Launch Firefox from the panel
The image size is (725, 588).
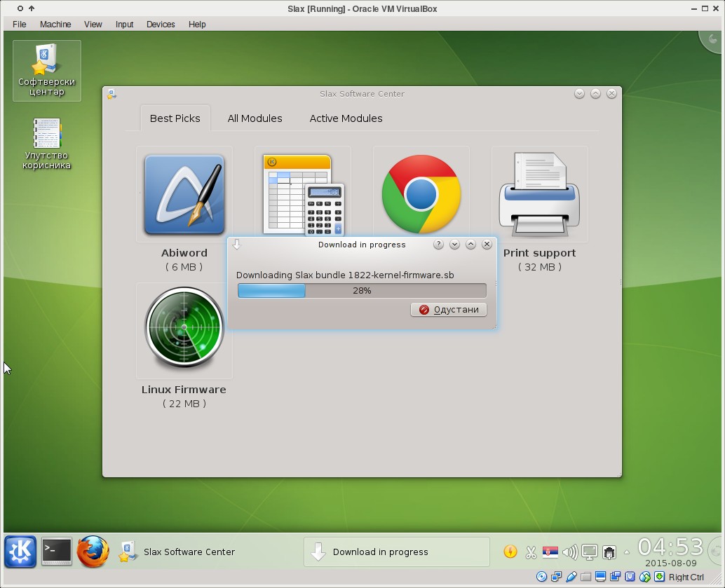(93, 552)
